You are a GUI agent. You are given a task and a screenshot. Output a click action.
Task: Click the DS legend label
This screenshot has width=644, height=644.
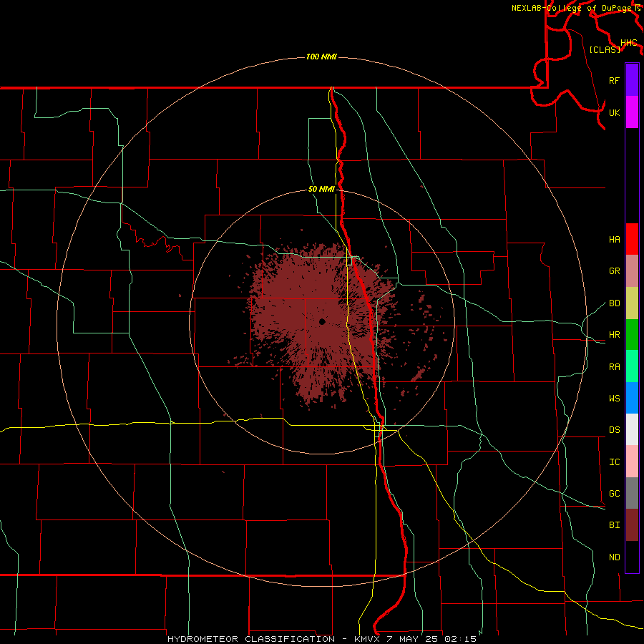tap(614, 430)
